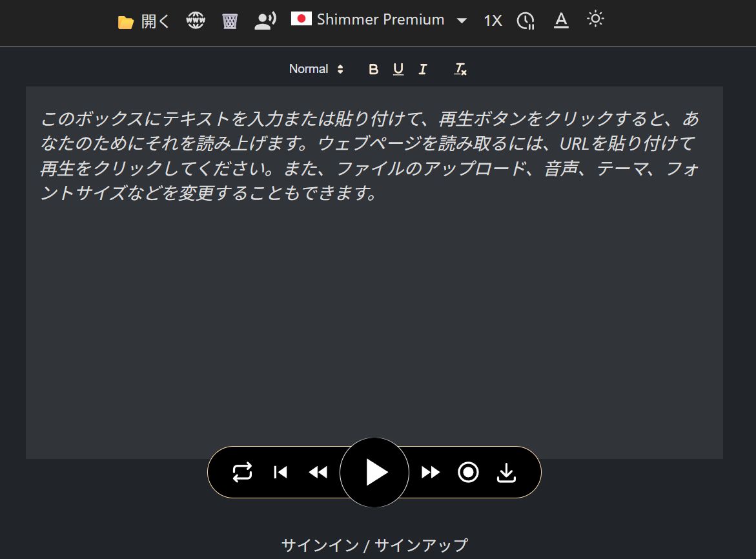
Task: Open the Shimmer Premium voice dropdown
Action: [x=379, y=20]
